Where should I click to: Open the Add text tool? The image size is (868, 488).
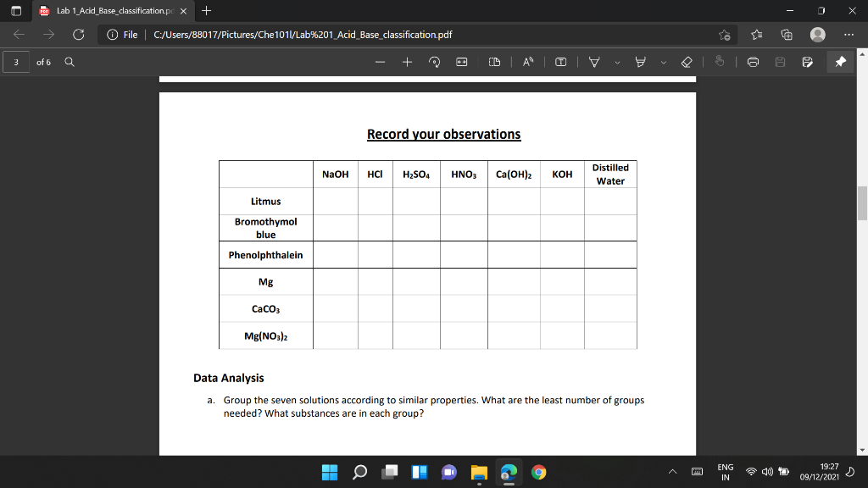point(559,62)
